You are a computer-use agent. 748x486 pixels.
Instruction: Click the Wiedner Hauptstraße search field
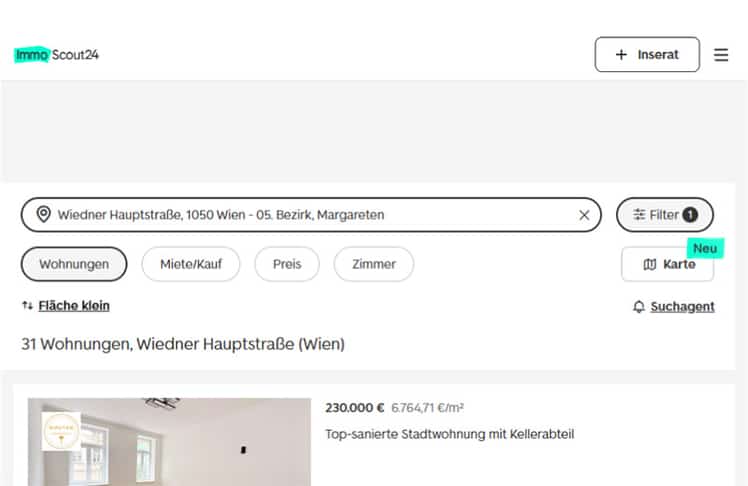click(x=311, y=215)
